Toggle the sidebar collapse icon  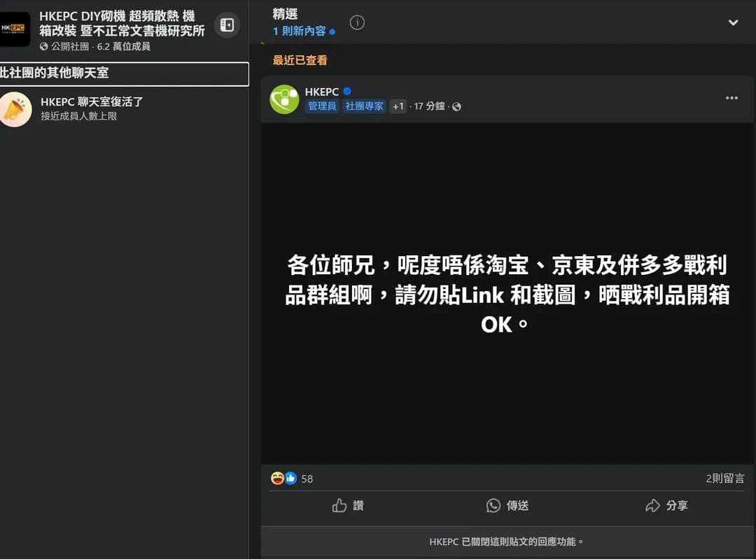click(227, 24)
